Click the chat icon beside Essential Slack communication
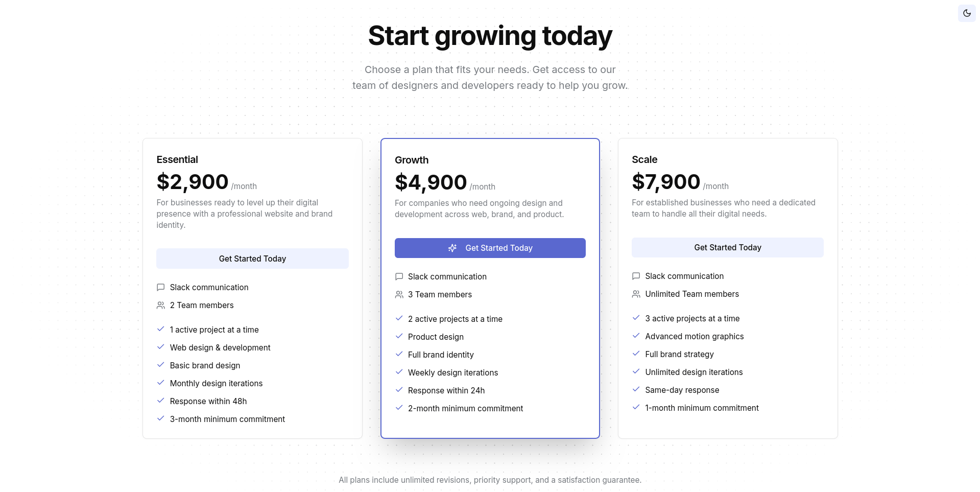The image size is (980, 492). click(160, 288)
